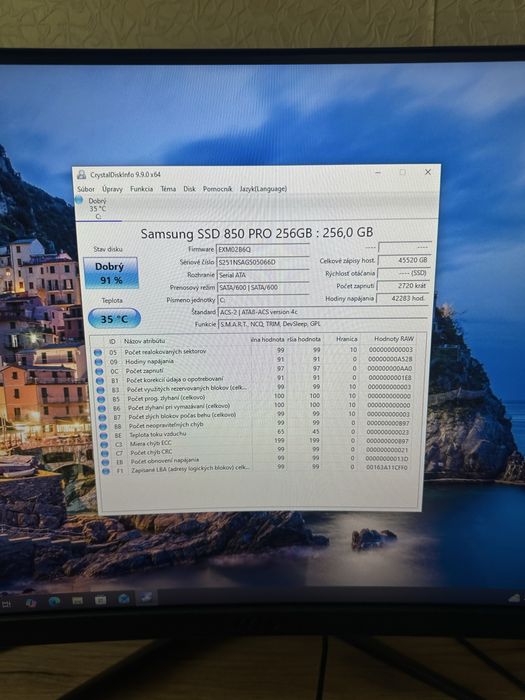Click status icon of row B3 rezervovaných blokov
Screen dimensions: 525x700
coord(100,390)
